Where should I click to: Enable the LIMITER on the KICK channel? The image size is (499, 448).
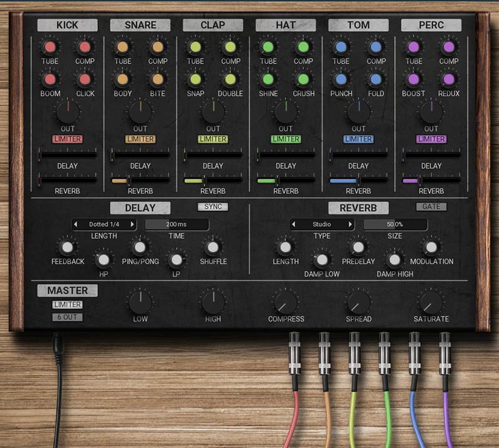tap(68, 140)
